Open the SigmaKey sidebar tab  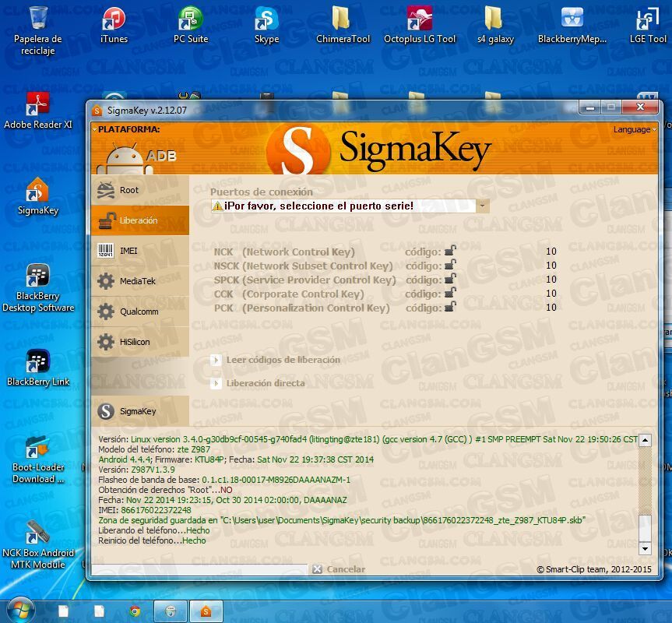point(139,411)
